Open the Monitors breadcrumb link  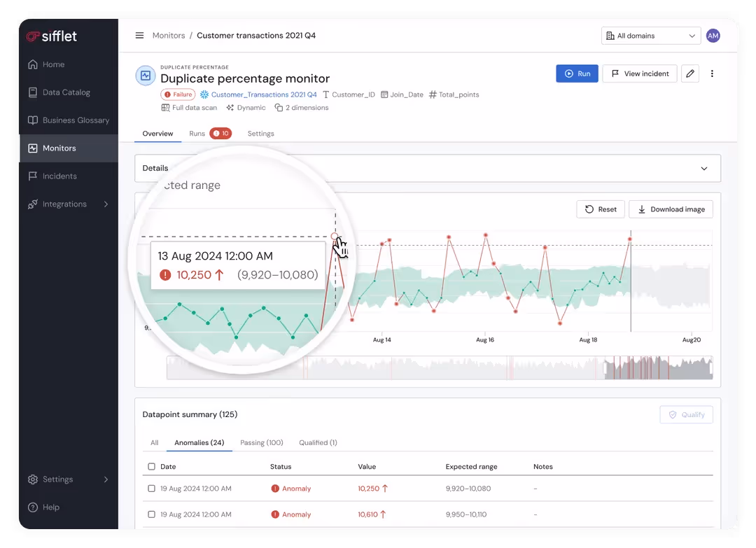tap(168, 35)
